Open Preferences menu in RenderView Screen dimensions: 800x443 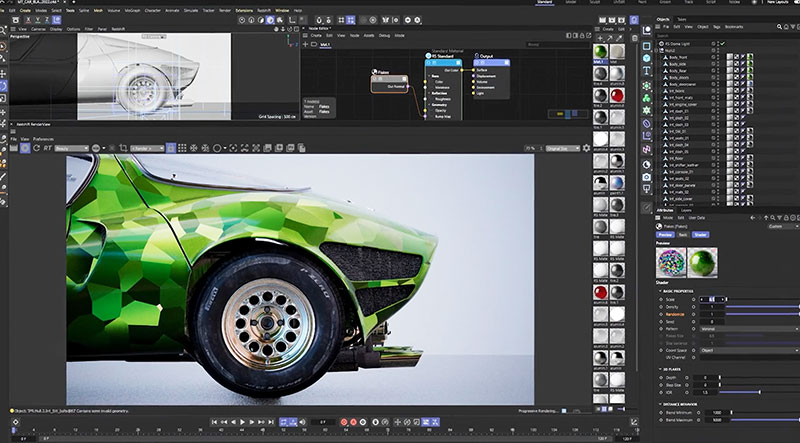(43, 139)
